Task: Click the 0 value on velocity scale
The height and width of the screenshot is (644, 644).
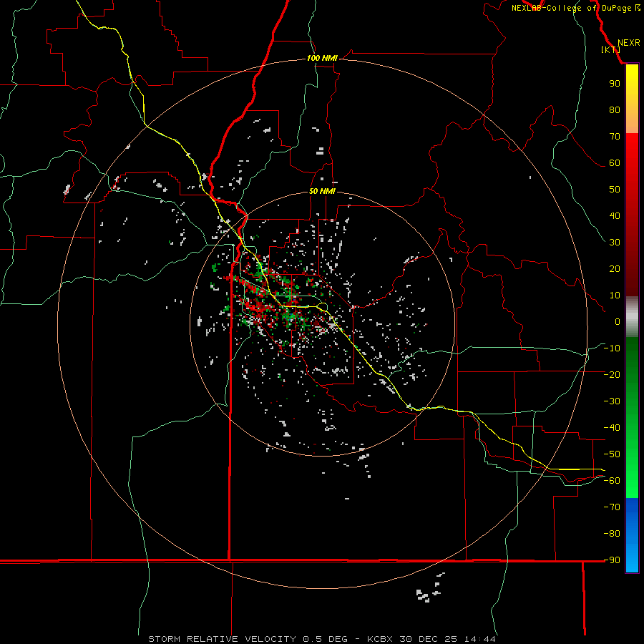Action: click(x=618, y=321)
